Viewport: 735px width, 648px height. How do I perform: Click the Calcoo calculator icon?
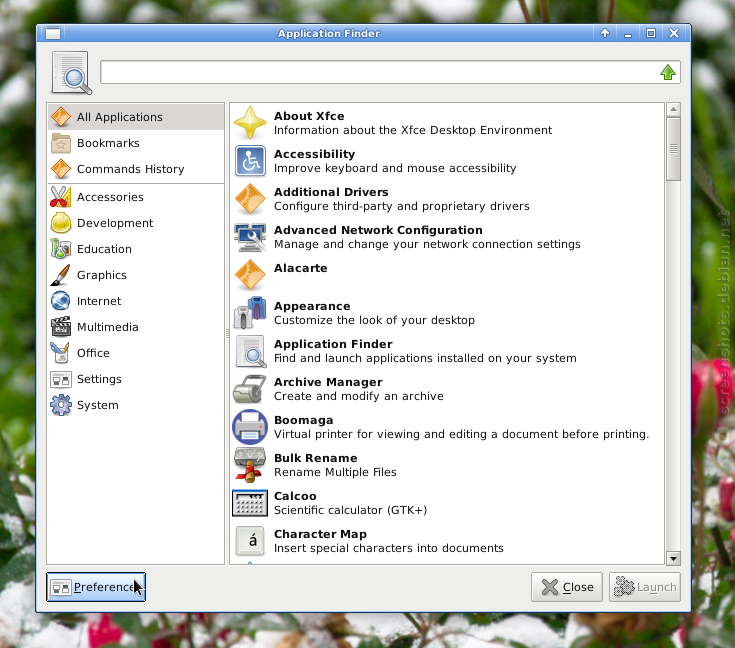(x=250, y=503)
